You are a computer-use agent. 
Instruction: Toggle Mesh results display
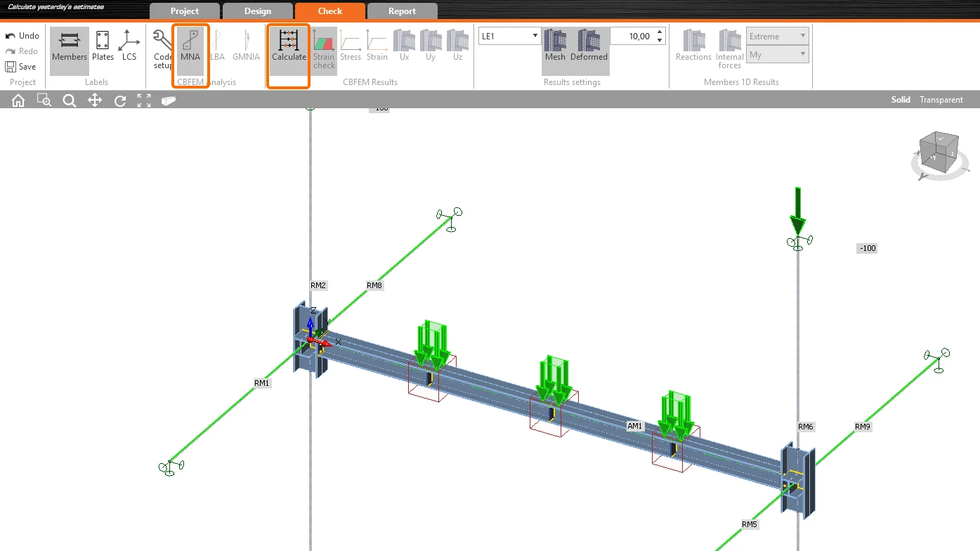coord(555,47)
